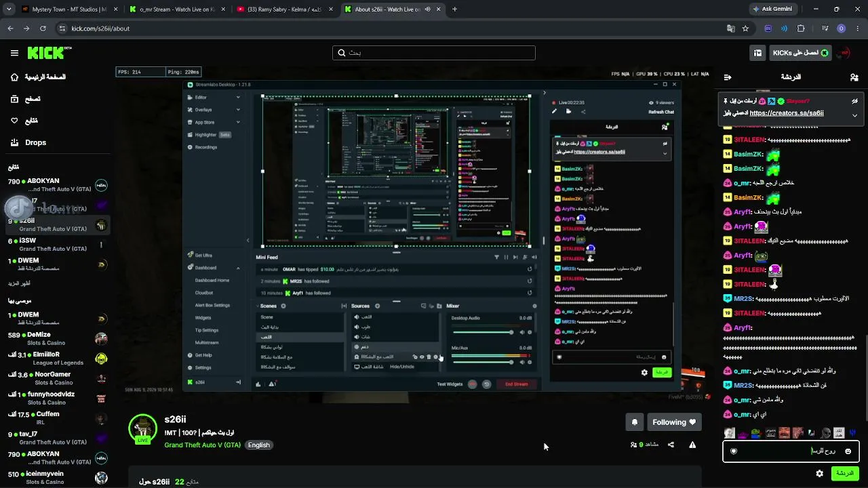Viewport: 868px width, 488px height.
Task: Open the emoji picker in the chat input
Action: tap(848, 451)
